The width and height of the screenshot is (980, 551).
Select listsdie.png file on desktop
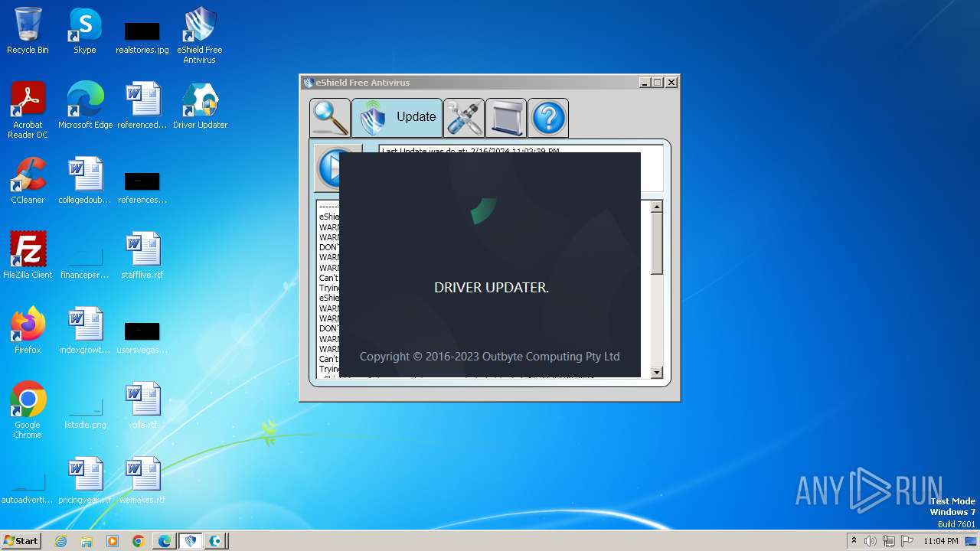coord(85,413)
